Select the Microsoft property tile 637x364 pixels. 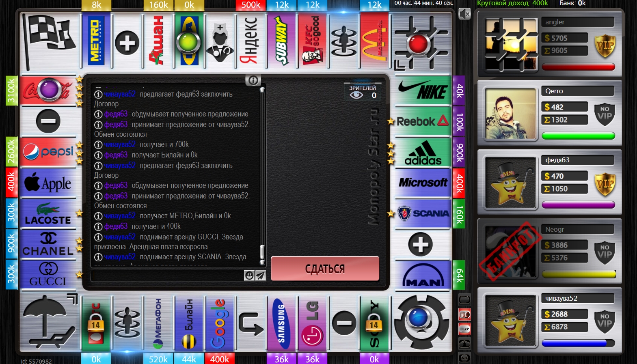coord(423,183)
